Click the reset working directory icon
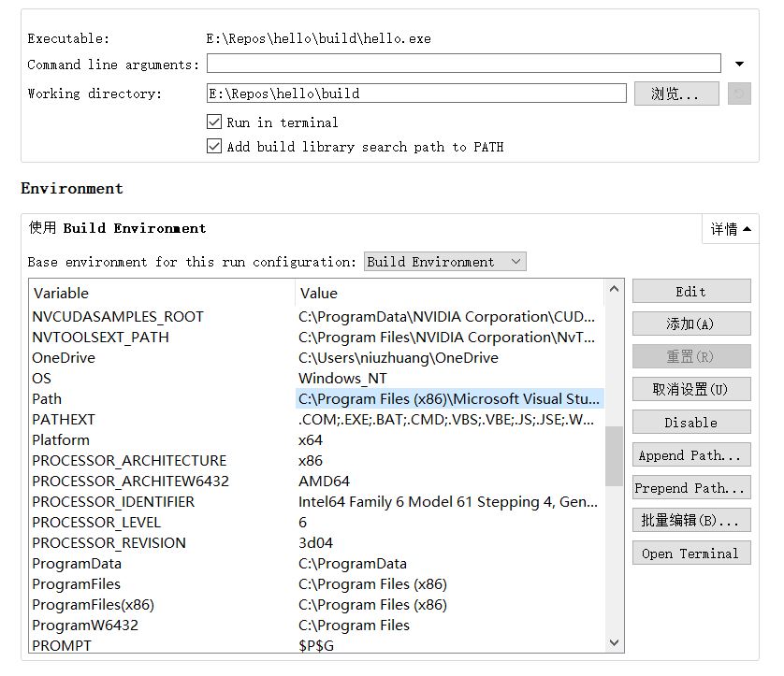 (x=739, y=93)
